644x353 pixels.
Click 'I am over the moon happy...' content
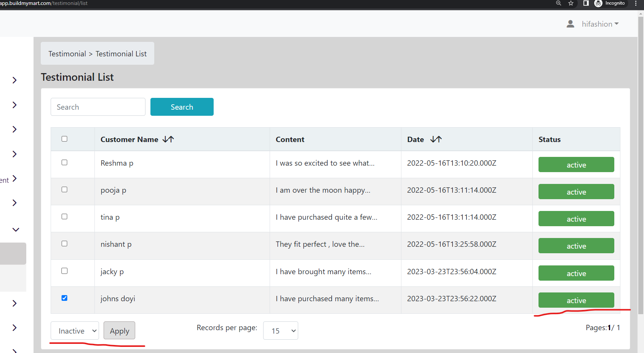pos(323,190)
